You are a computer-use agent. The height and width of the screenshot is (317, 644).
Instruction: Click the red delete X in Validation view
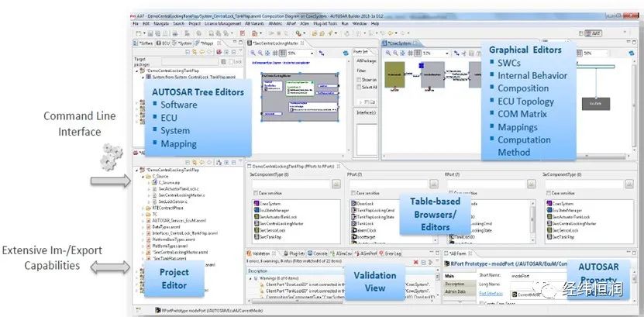(415, 262)
